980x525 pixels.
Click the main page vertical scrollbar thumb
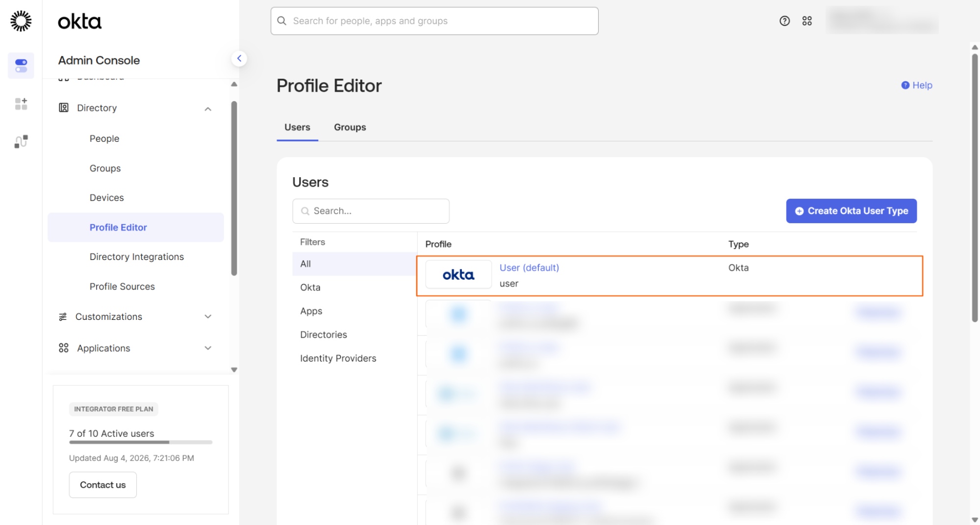975,187
